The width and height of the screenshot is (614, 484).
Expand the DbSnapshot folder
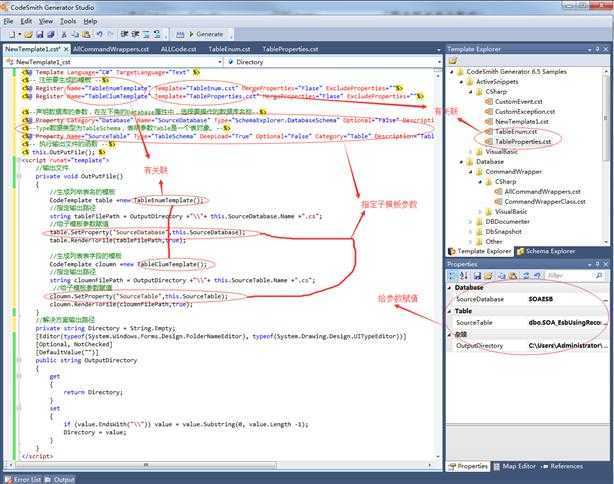click(471, 232)
